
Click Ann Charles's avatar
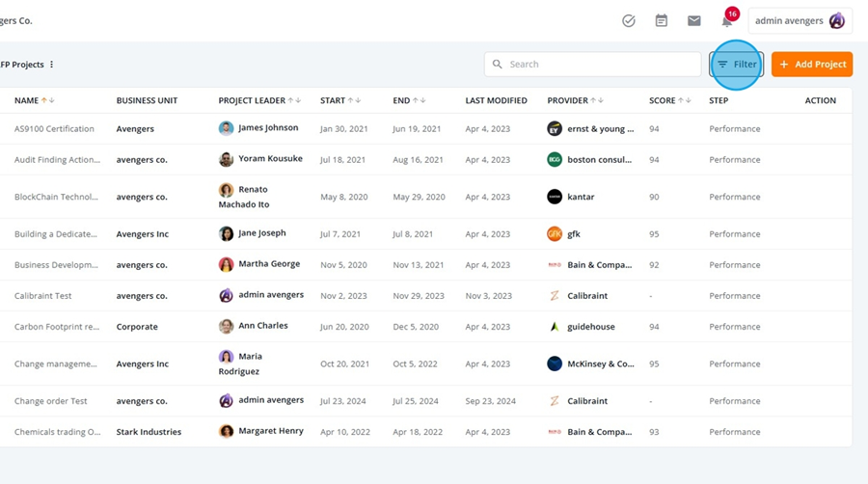[x=226, y=326]
